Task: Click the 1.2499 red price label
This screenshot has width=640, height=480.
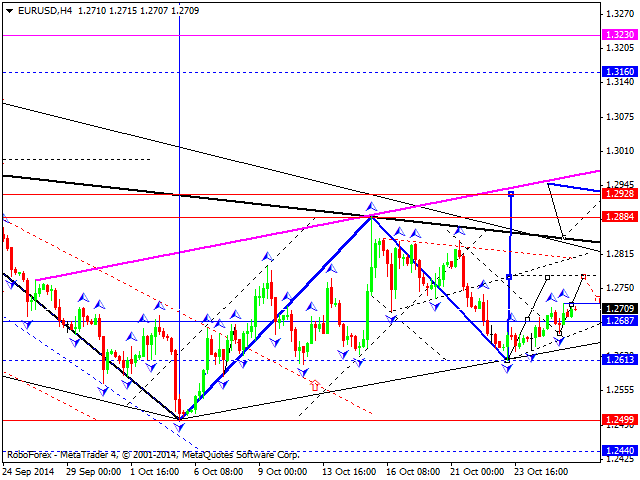Action: click(x=618, y=420)
